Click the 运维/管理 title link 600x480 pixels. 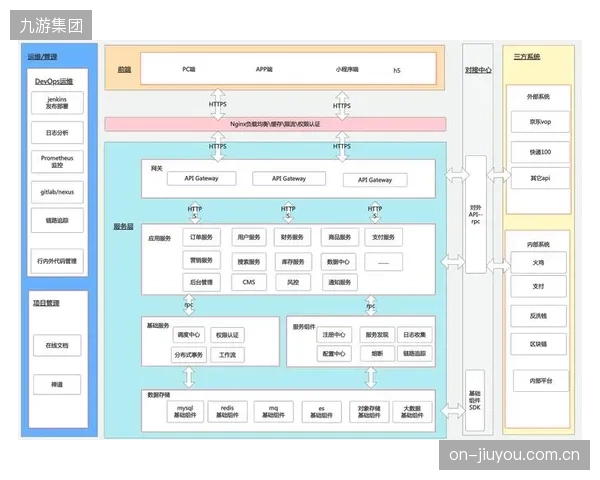[x=42, y=57]
